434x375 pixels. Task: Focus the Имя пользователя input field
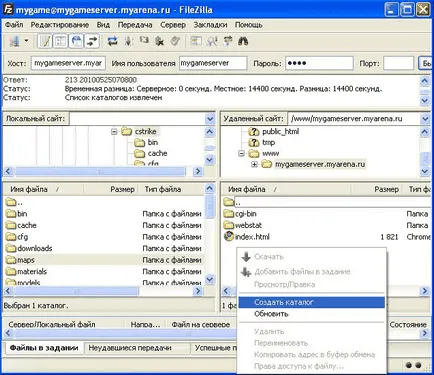click(x=213, y=63)
